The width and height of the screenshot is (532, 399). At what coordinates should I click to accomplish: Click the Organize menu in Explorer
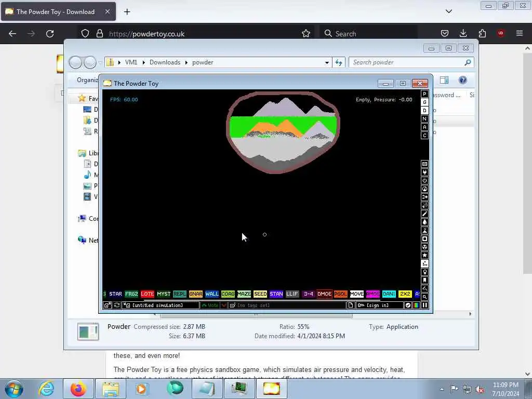click(x=87, y=80)
